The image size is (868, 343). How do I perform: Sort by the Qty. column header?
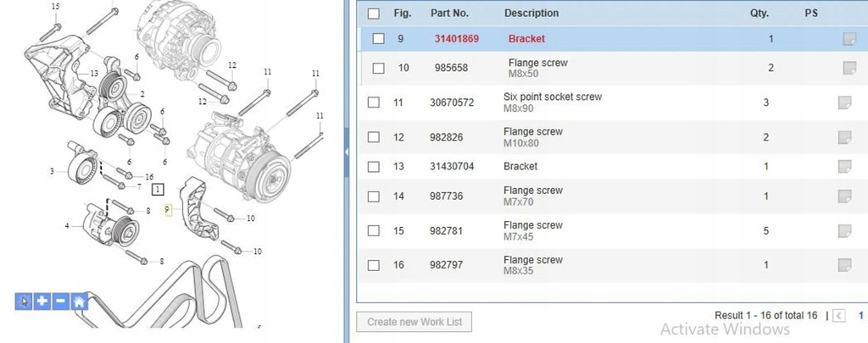tap(759, 14)
